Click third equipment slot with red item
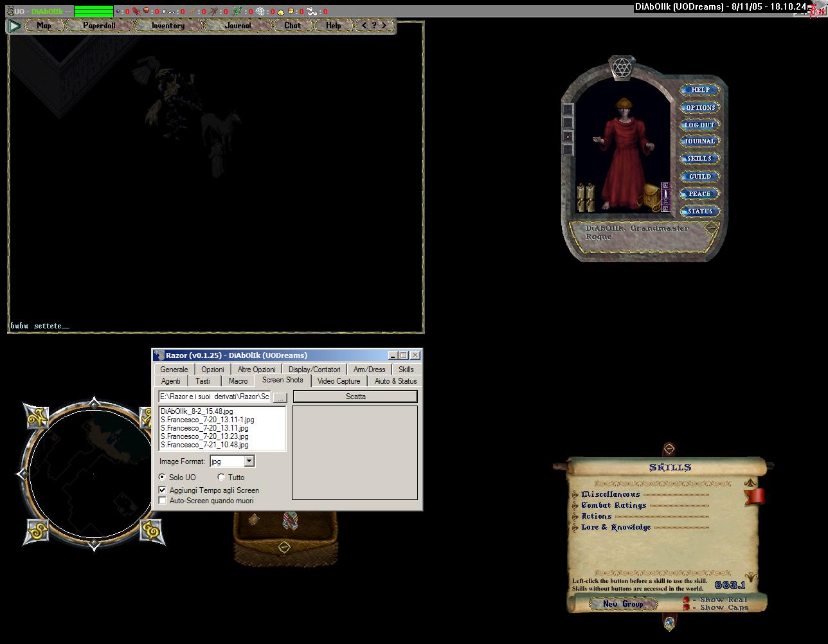 point(568,136)
